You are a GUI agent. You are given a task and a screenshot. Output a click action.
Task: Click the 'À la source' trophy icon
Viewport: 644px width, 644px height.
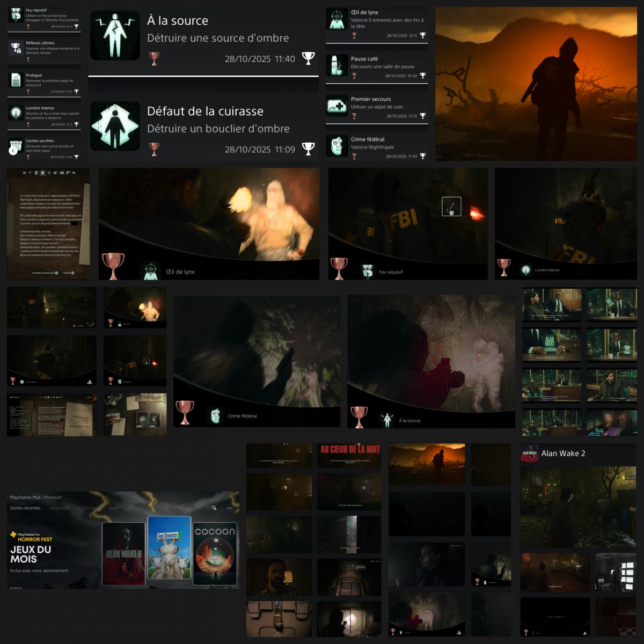(115, 35)
